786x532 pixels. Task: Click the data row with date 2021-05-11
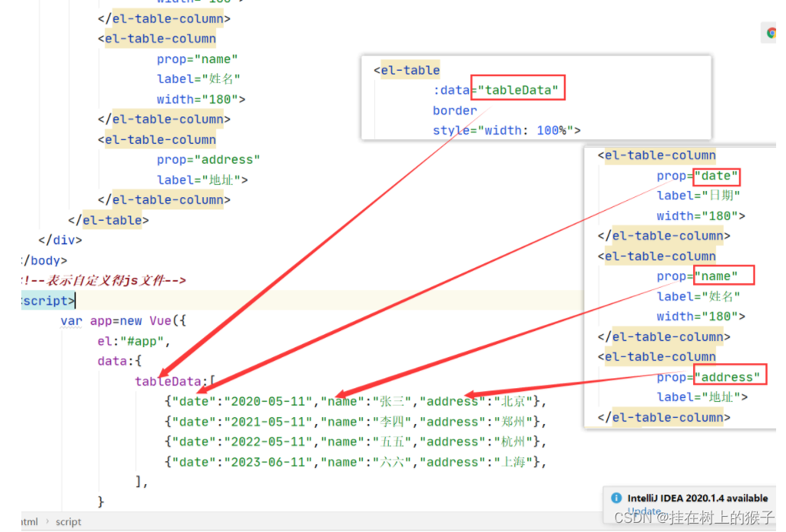coord(355,422)
